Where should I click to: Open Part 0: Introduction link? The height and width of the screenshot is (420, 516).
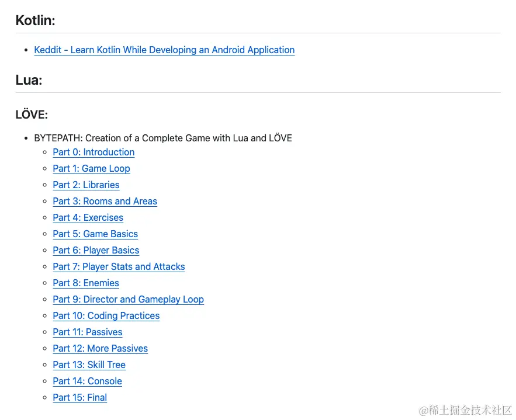point(93,152)
